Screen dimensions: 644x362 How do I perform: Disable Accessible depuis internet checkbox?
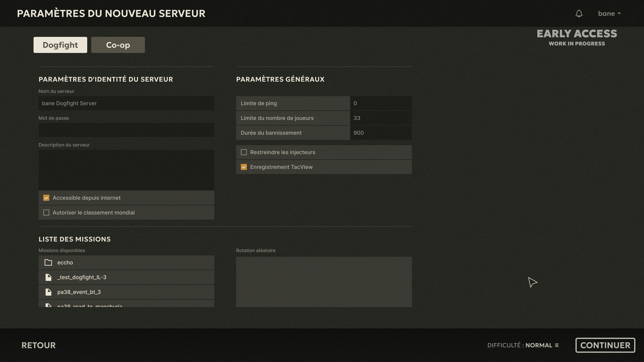pyautogui.click(x=46, y=198)
